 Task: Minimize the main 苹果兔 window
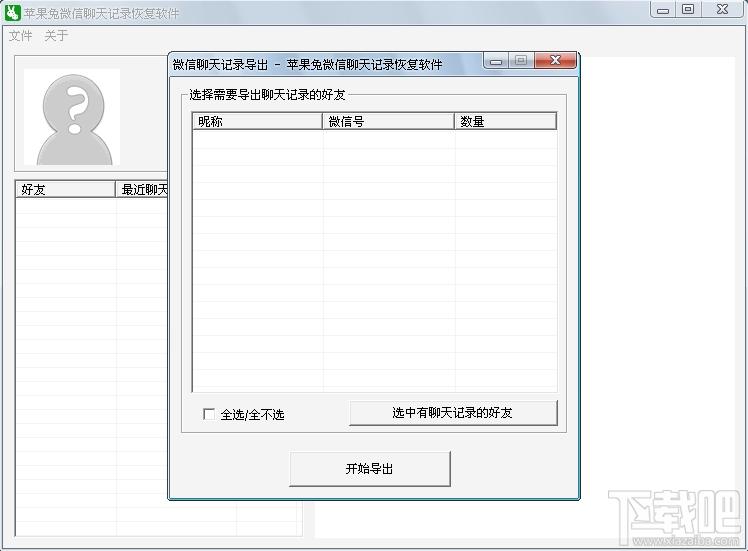pyautogui.click(x=663, y=10)
